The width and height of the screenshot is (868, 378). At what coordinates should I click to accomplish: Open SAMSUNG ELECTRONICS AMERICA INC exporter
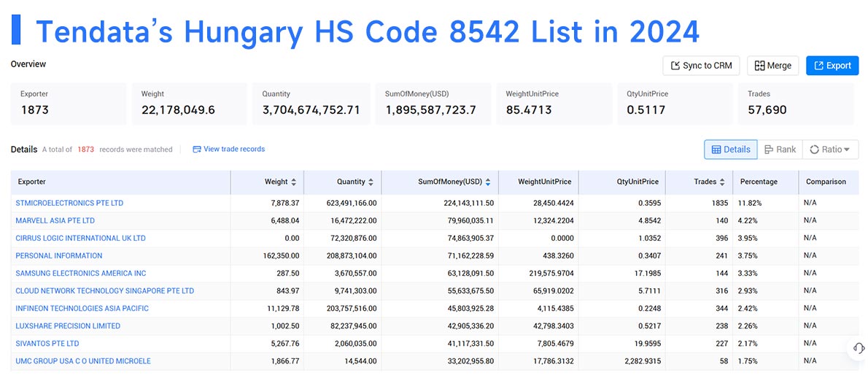[x=81, y=274]
